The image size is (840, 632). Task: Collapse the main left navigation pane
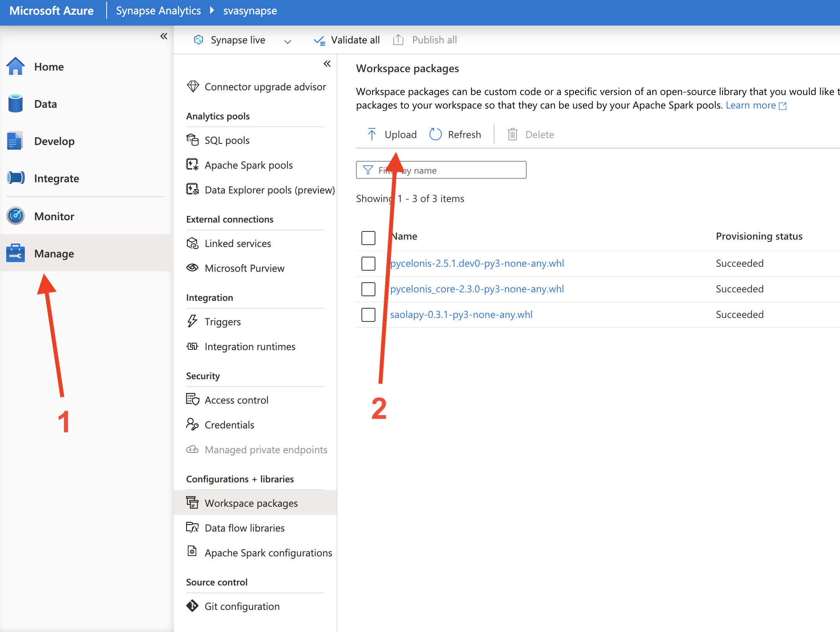[x=164, y=36]
